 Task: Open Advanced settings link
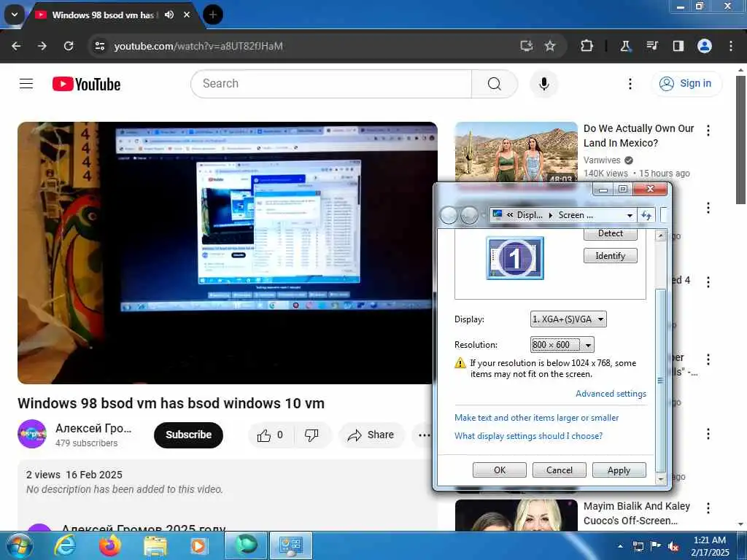(x=611, y=394)
